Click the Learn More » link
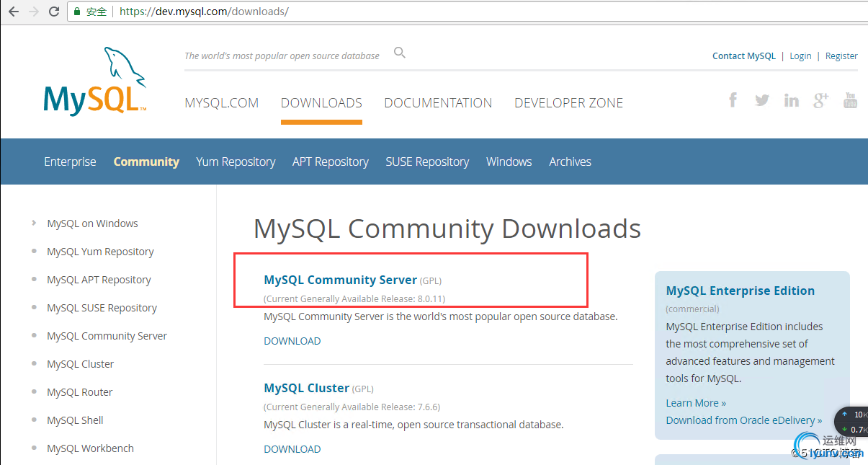868x465 pixels. (696, 403)
